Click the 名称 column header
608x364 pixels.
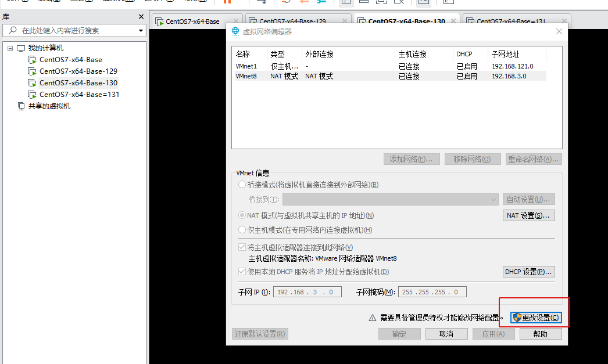[x=250, y=54]
